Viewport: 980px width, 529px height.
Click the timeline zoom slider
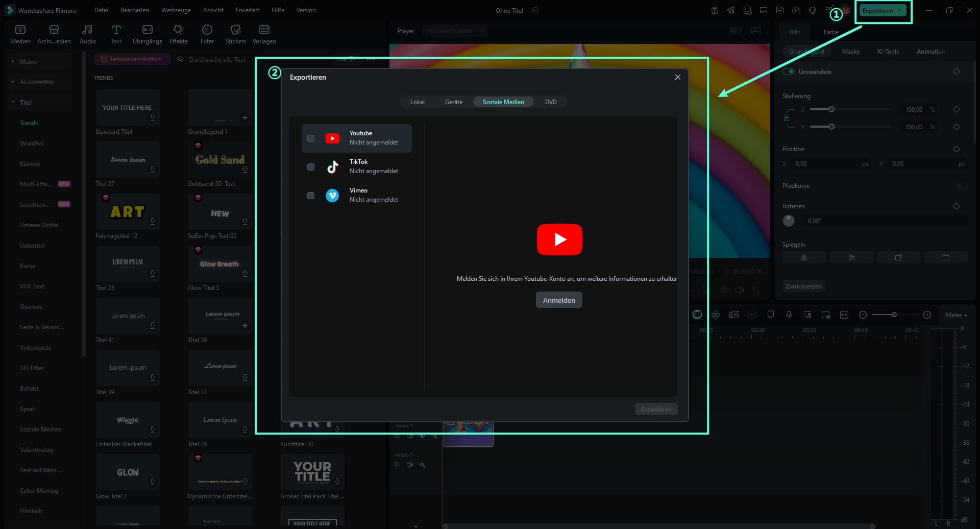pyautogui.click(x=894, y=315)
